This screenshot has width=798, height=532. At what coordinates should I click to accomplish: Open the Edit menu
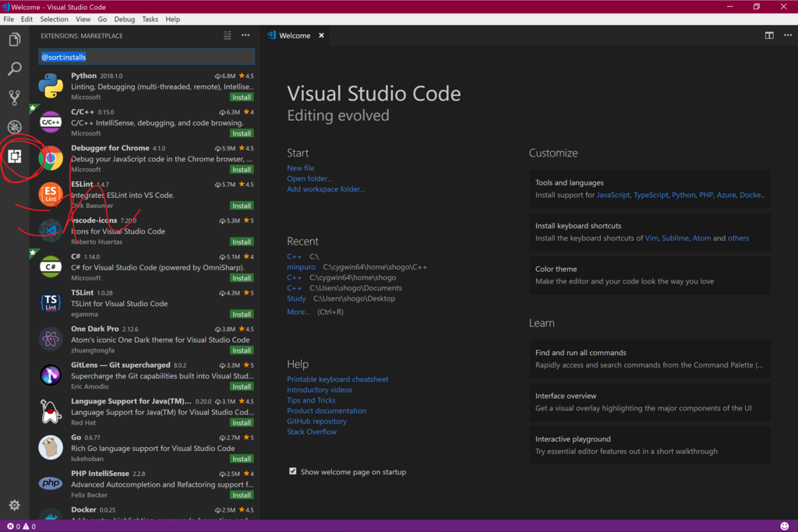click(x=26, y=19)
